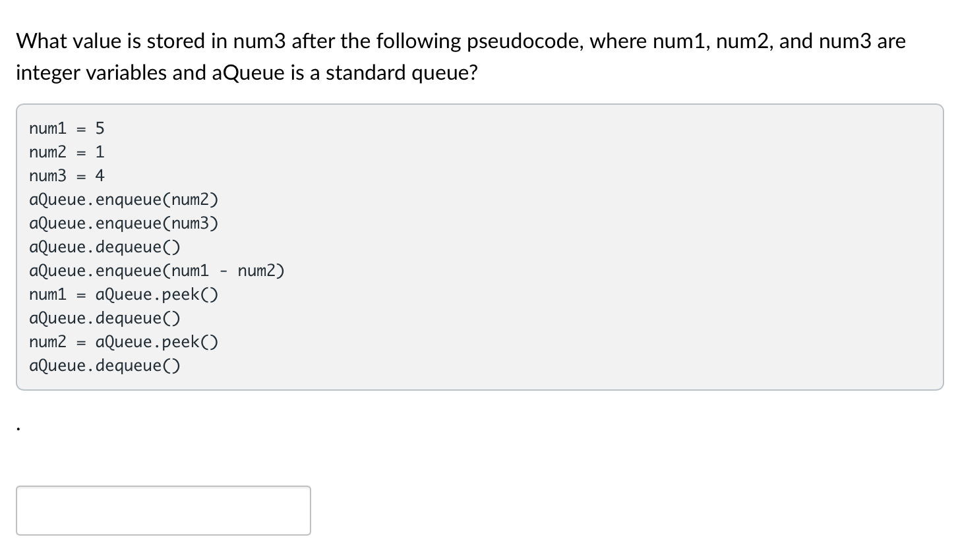Select num2 = aQueue.peek() line
The width and height of the screenshot is (956, 560).
click(x=124, y=342)
